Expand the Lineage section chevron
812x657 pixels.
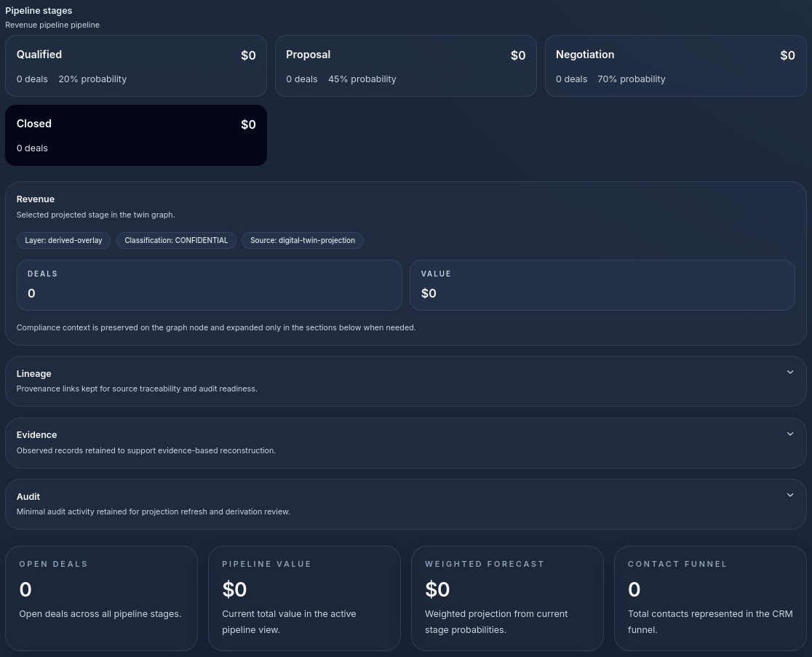790,373
